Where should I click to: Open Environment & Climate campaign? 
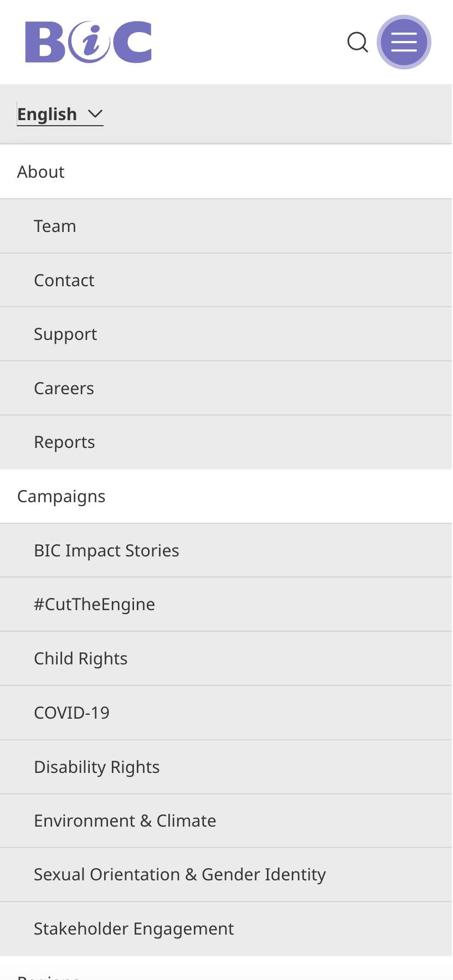(125, 821)
